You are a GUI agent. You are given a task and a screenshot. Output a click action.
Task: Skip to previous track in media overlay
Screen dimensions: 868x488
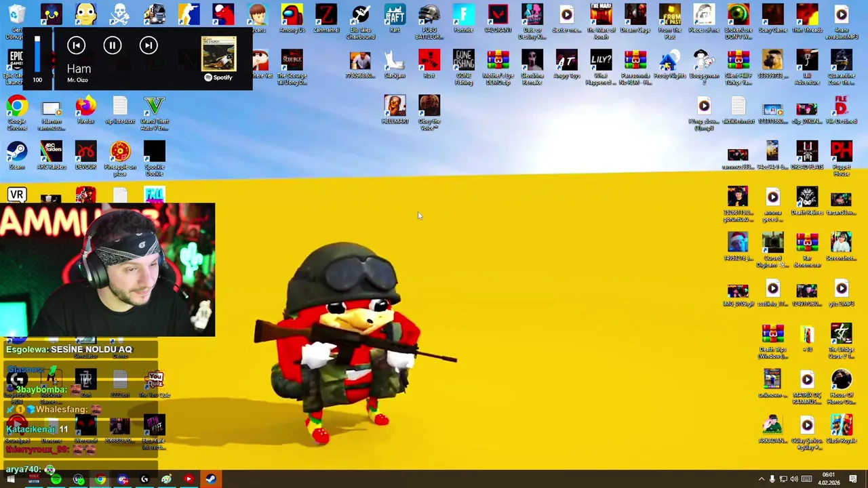pyautogui.click(x=76, y=45)
